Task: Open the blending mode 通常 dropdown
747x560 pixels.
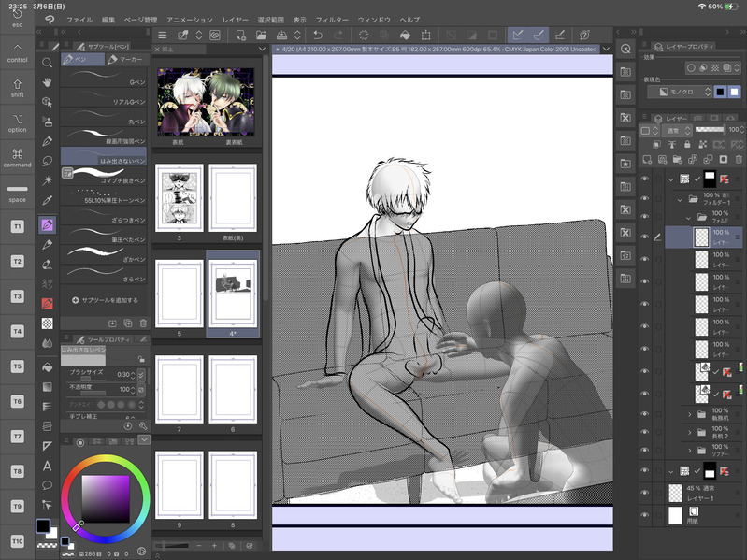Action: point(678,130)
